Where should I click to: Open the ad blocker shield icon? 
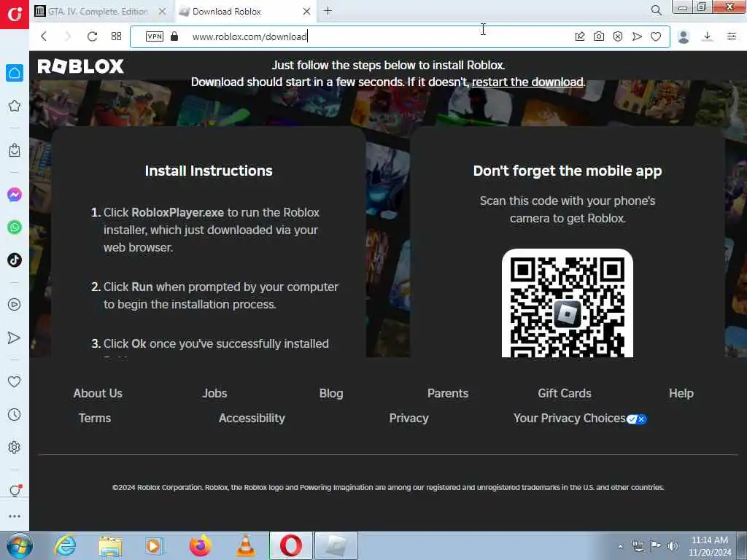coord(618,36)
